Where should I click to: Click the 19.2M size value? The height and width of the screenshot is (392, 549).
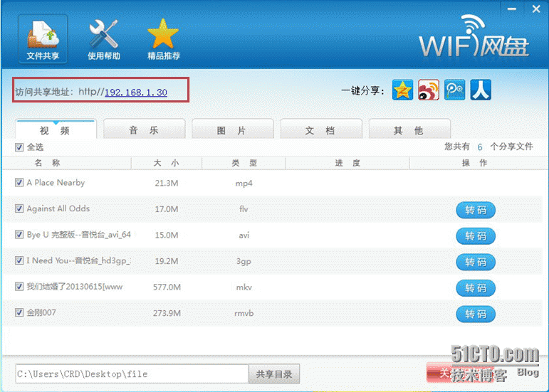point(167,261)
